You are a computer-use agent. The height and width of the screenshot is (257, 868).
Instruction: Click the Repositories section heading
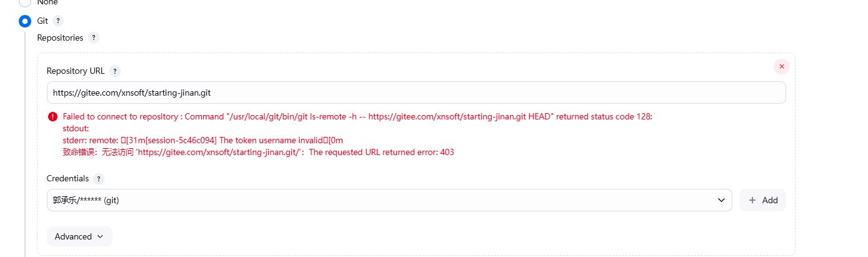pos(60,38)
